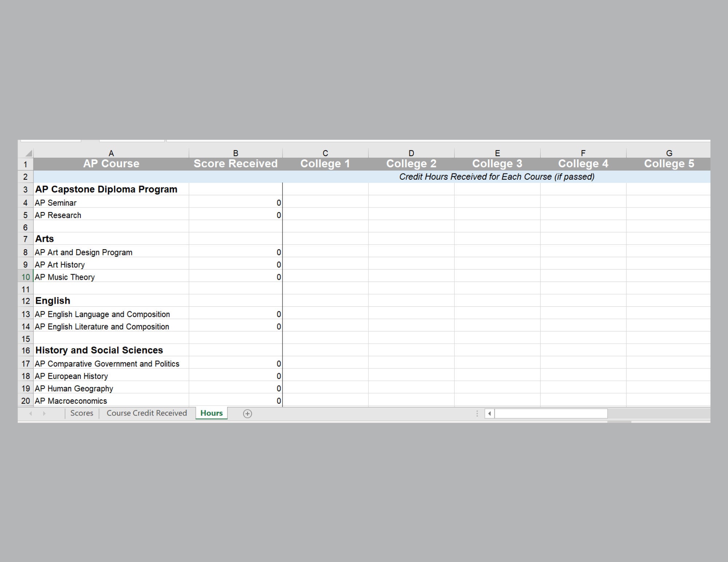Click the previous sheet navigation arrow
The image size is (728, 562).
point(31,414)
